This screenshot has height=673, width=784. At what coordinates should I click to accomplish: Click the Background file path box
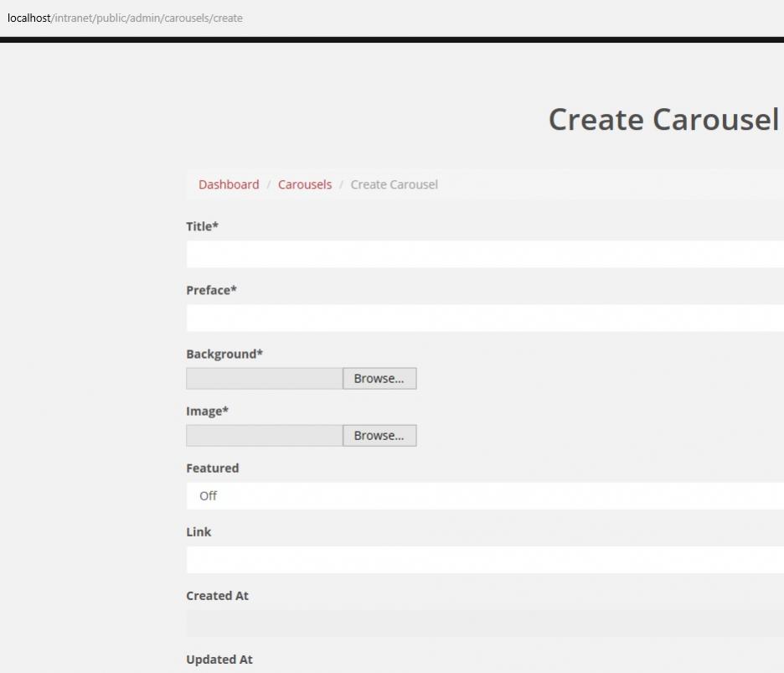(x=265, y=378)
